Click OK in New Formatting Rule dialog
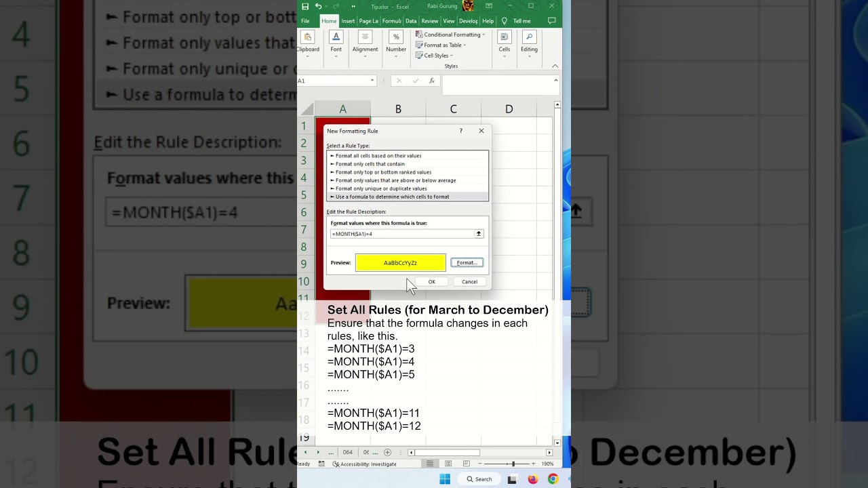 [431, 282]
